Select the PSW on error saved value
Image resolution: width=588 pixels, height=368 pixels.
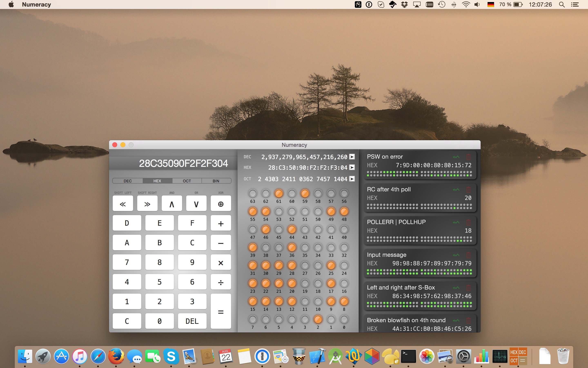pyautogui.click(x=433, y=165)
